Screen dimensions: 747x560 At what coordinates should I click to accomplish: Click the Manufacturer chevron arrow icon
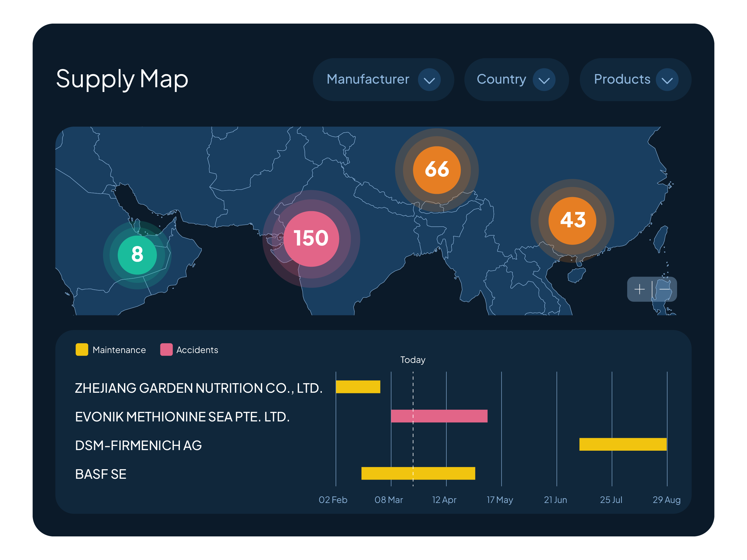pyautogui.click(x=429, y=80)
